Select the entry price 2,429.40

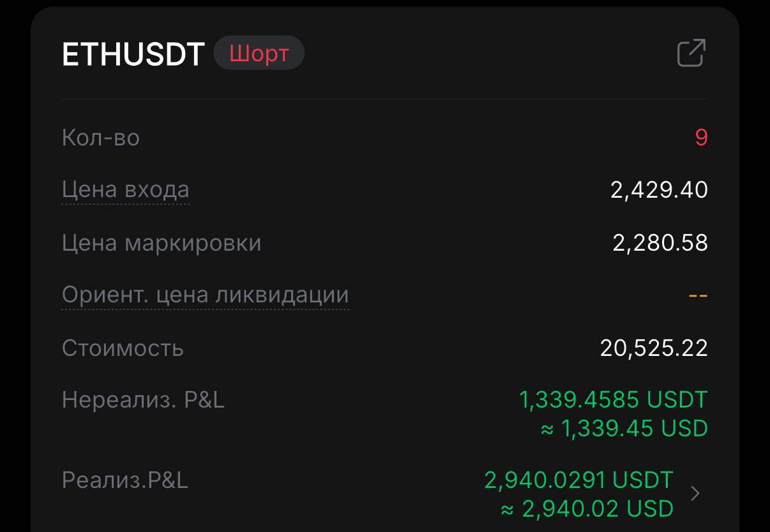(659, 189)
